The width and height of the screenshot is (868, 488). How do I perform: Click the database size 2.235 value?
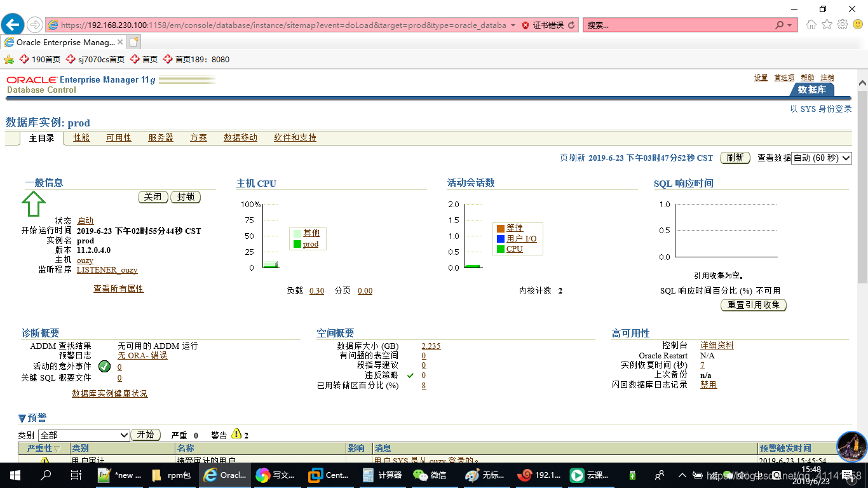tap(431, 346)
